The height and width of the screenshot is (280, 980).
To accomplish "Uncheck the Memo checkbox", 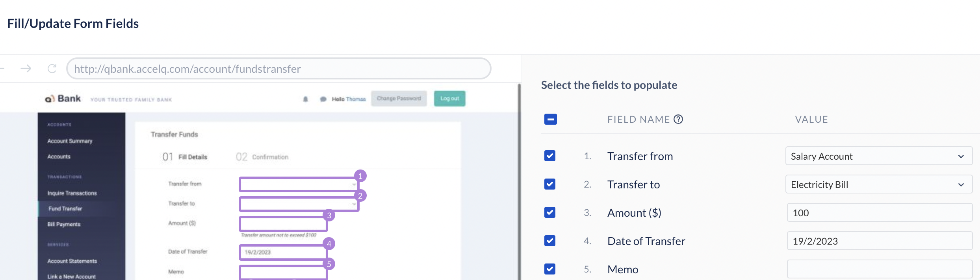I will coord(550,269).
